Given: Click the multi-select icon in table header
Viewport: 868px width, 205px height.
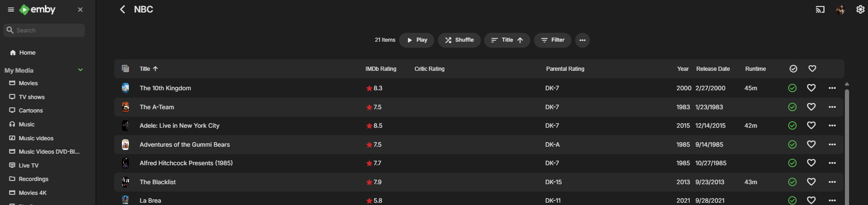Looking at the screenshot, I should tap(125, 68).
